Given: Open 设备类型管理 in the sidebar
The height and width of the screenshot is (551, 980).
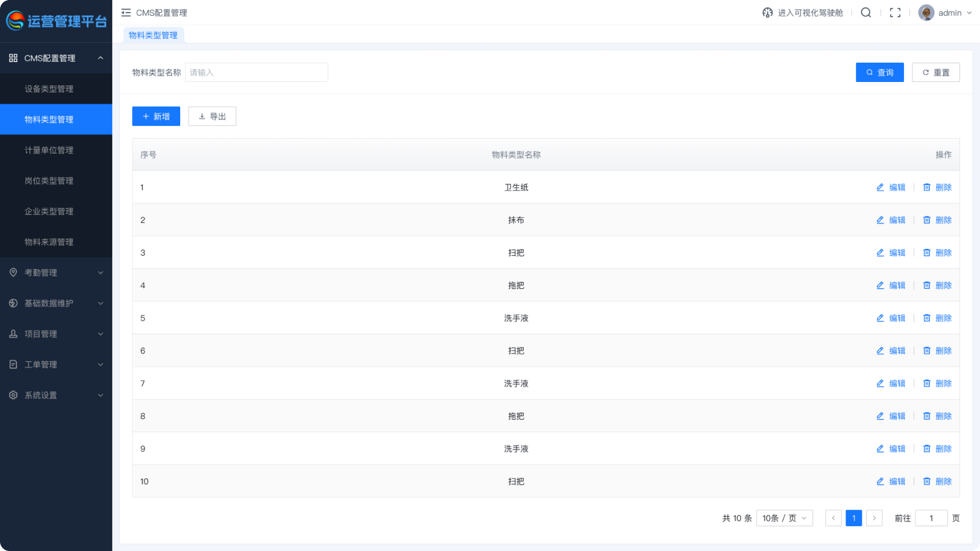Looking at the screenshot, I should point(56,89).
